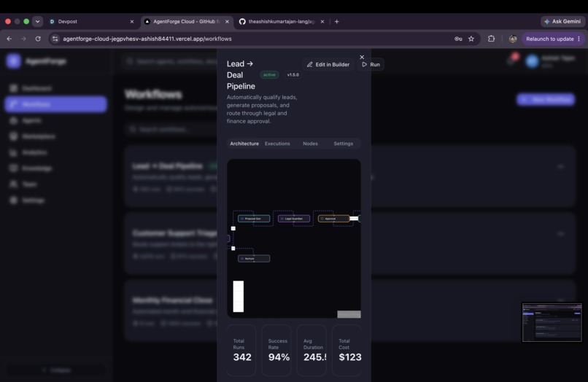Click the global search field at top
This screenshot has height=382, width=588.
(169, 61)
